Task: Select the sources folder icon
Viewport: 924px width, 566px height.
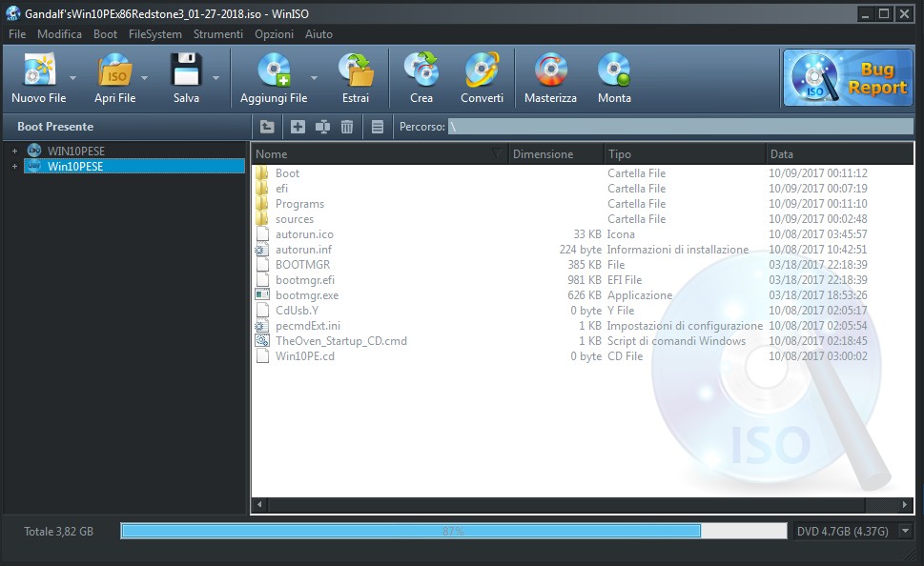Action: [x=262, y=219]
